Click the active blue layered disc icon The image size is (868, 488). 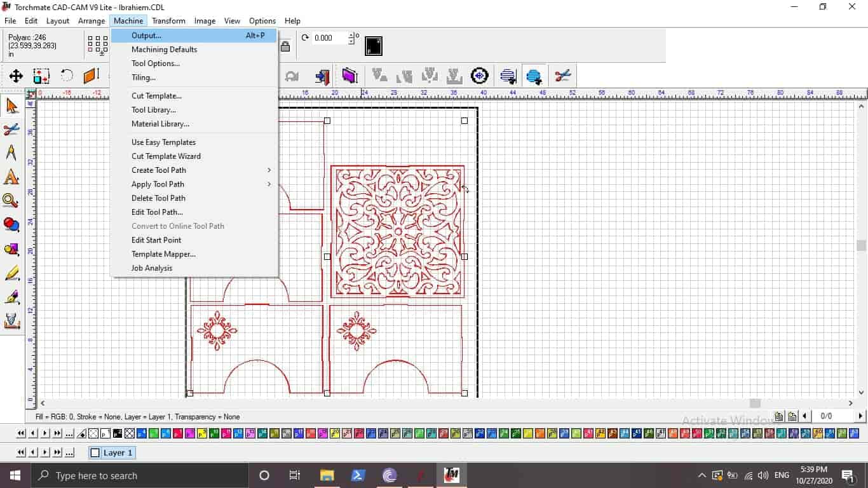pyautogui.click(x=534, y=76)
